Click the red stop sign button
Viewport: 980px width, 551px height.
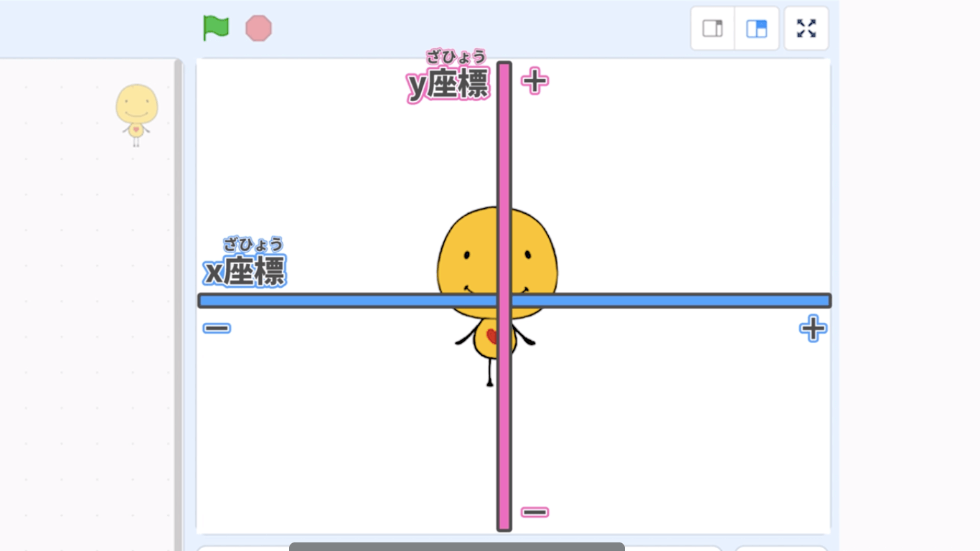click(x=258, y=29)
